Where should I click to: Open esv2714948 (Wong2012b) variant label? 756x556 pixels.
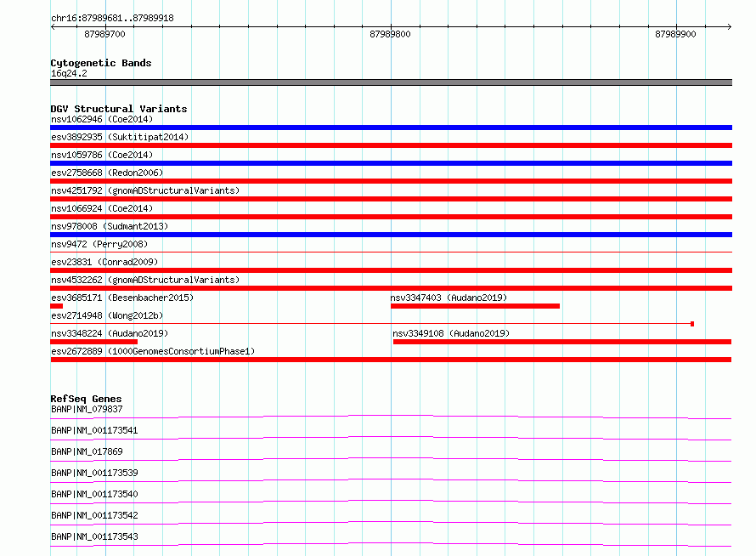click(107, 315)
